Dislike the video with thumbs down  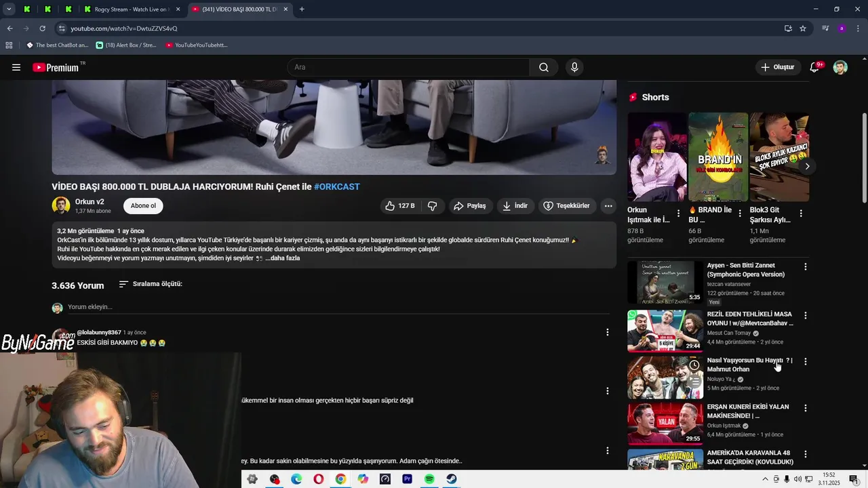[x=432, y=205]
